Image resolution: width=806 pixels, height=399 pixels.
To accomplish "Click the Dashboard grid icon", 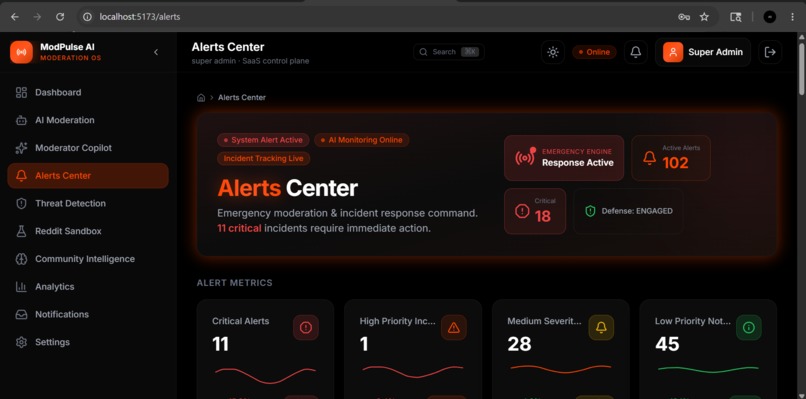I will coord(21,93).
